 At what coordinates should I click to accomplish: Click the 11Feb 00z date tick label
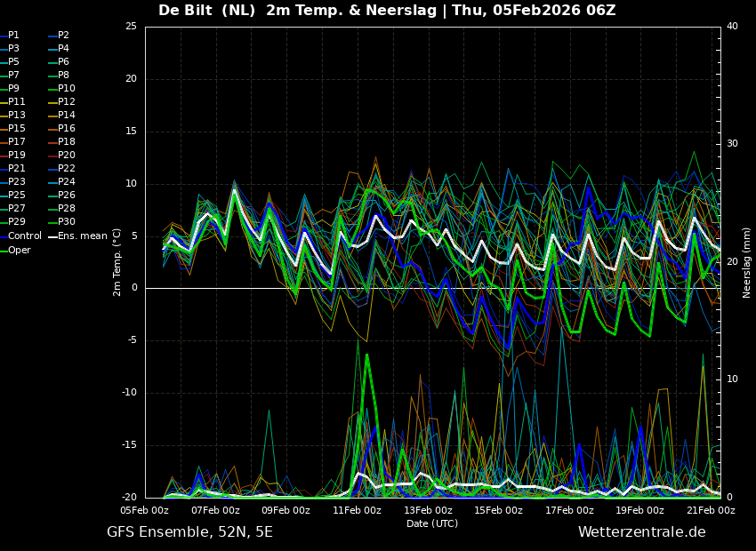(x=357, y=511)
